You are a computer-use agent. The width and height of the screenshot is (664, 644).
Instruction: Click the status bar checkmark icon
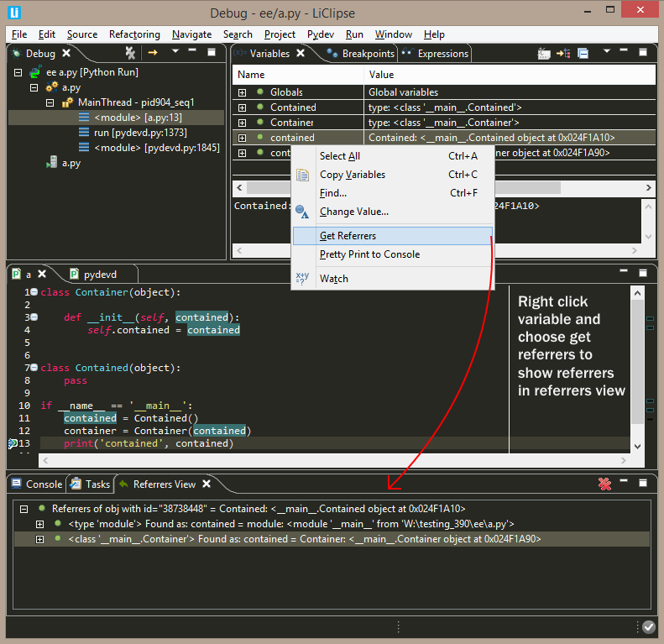pos(649,626)
